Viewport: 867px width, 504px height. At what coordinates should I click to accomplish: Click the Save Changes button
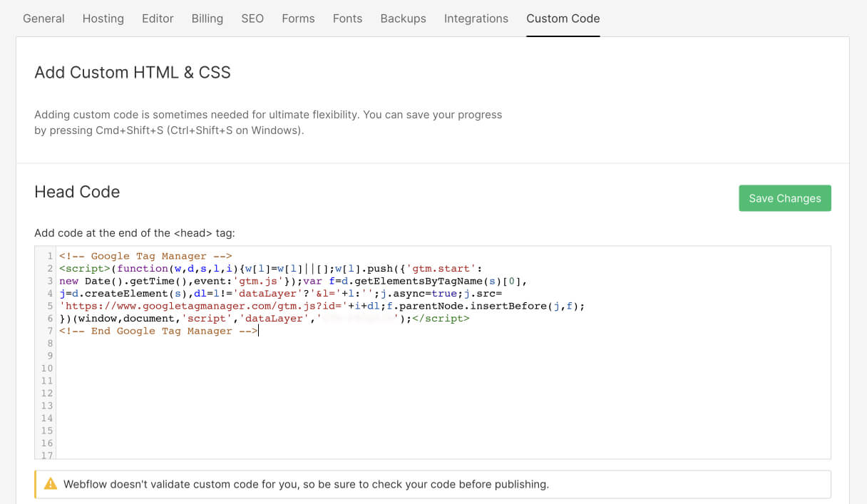click(785, 198)
